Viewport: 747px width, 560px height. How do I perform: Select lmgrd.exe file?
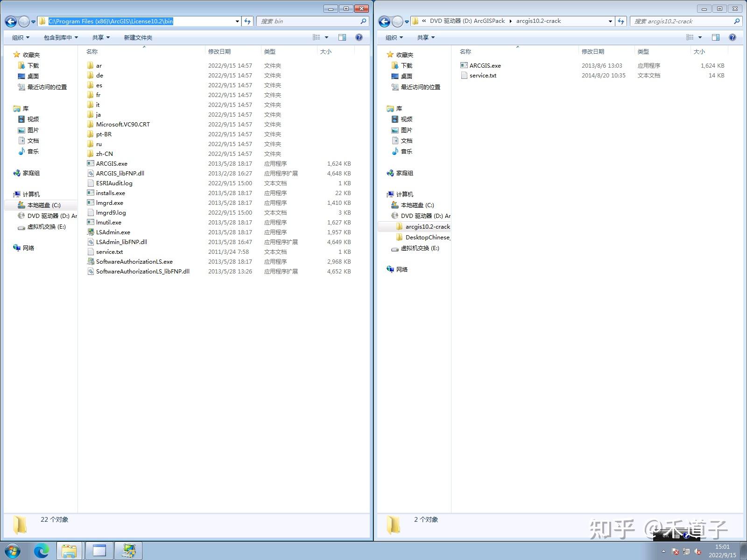pyautogui.click(x=110, y=203)
